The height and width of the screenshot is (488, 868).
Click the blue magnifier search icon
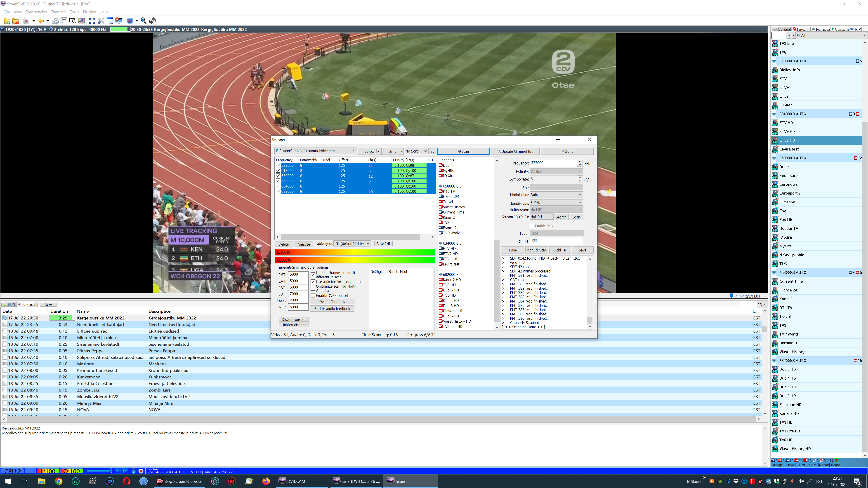click(143, 21)
